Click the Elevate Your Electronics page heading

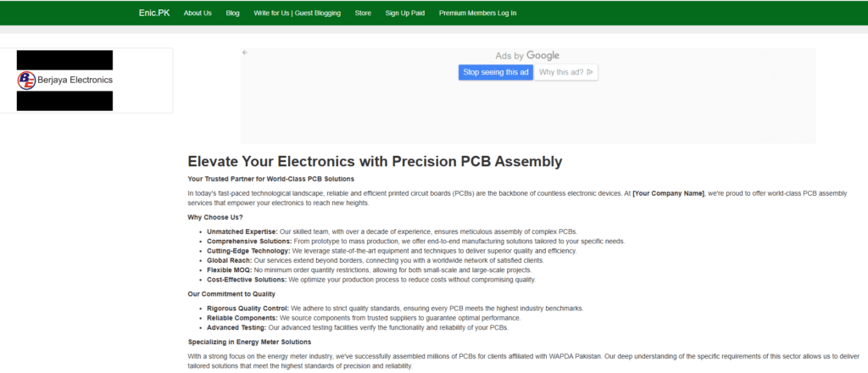[x=375, y=161]
